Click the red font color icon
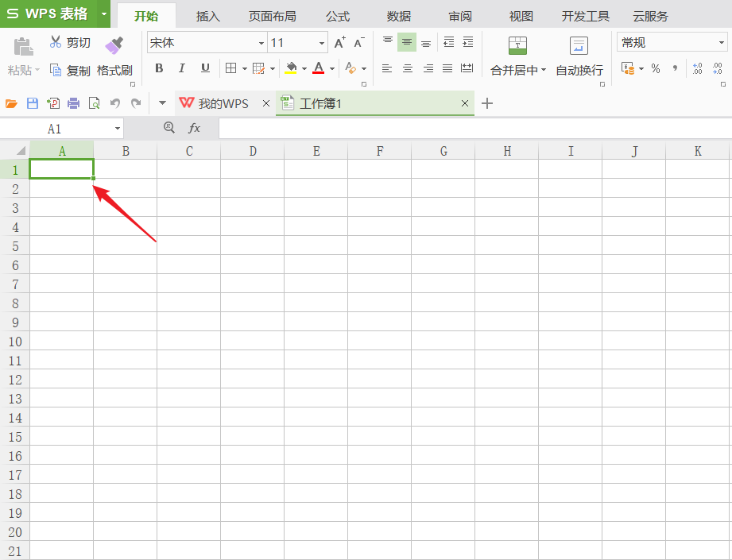 pos(319,68)
